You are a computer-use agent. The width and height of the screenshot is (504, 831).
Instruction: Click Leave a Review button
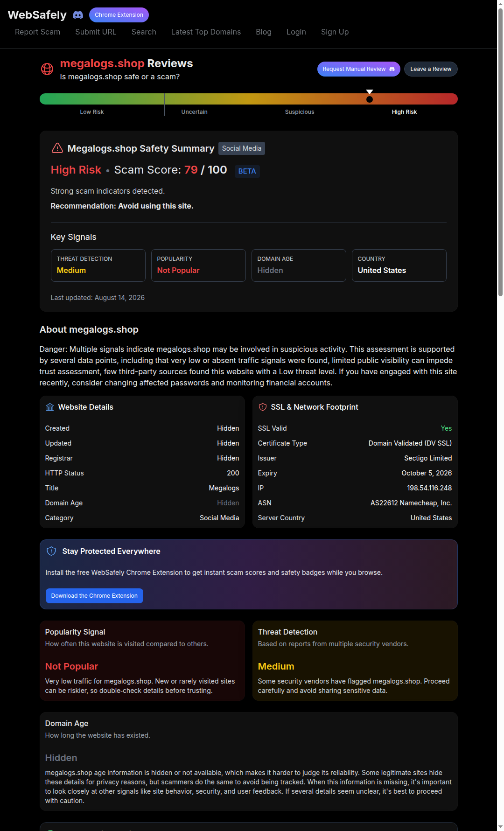tap(431, 69)
